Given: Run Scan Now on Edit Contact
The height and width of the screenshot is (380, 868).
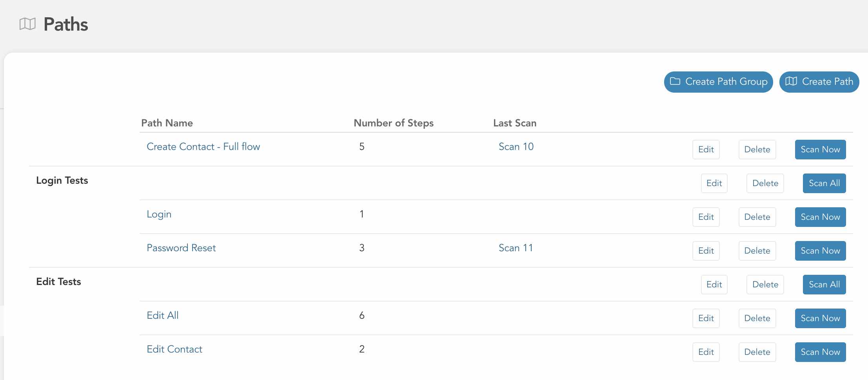Looking at the screenshot, I should (821, 352).
